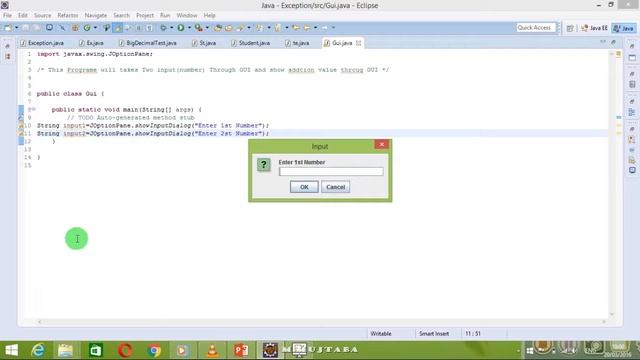Switch to the Ex.java tab
This screenshot has height=360, width=640.
click(91, 43)
